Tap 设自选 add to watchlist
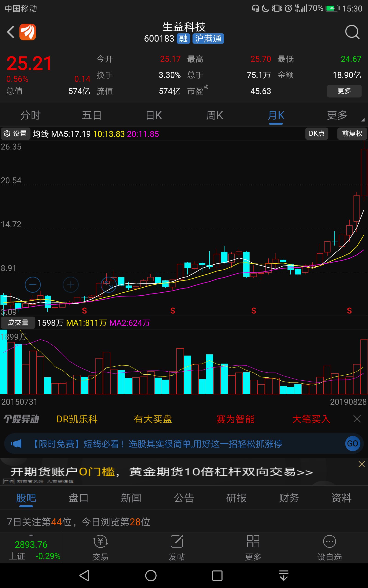The height and width of the screenshot is (588, 368). point(330,548)
